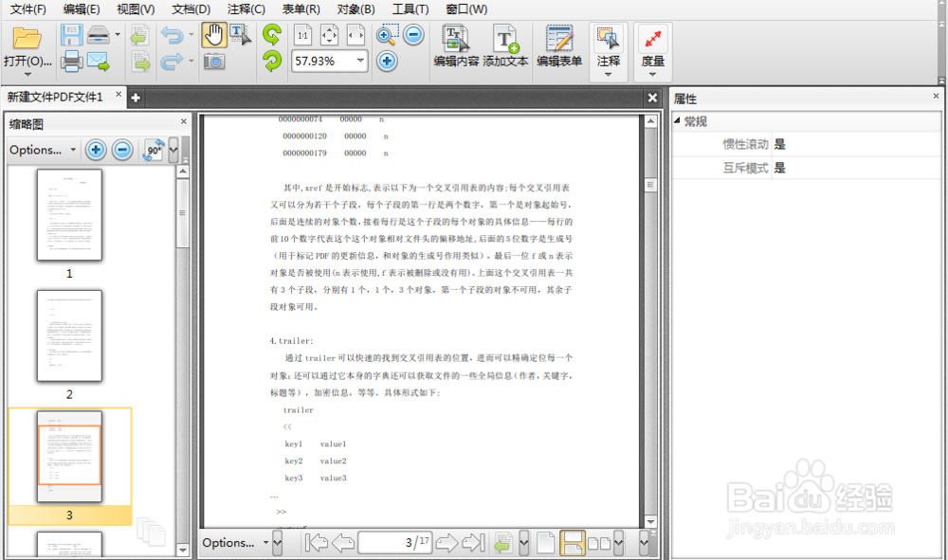
Task: Click the Save floppy disk icon
Action: click(x=71, y=35)
